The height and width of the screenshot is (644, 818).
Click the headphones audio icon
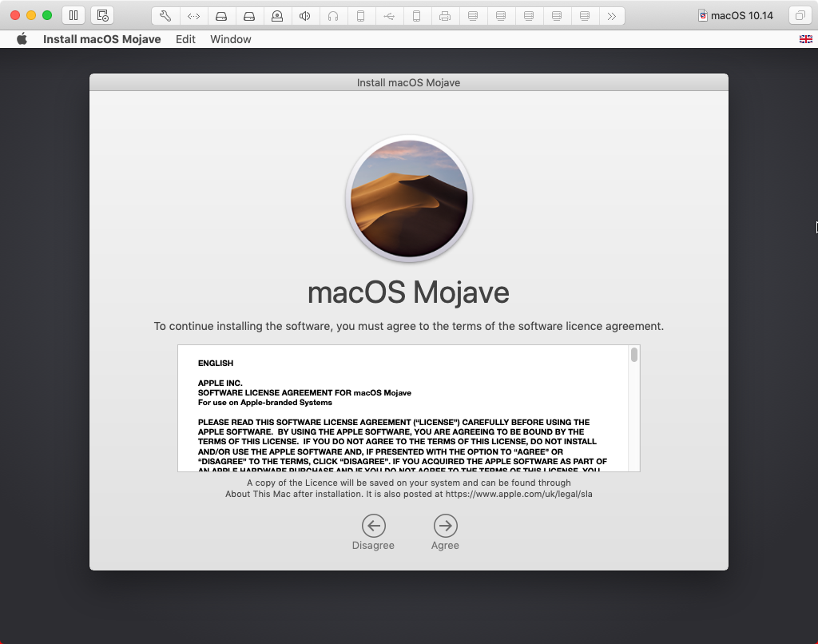coord(333,14)
